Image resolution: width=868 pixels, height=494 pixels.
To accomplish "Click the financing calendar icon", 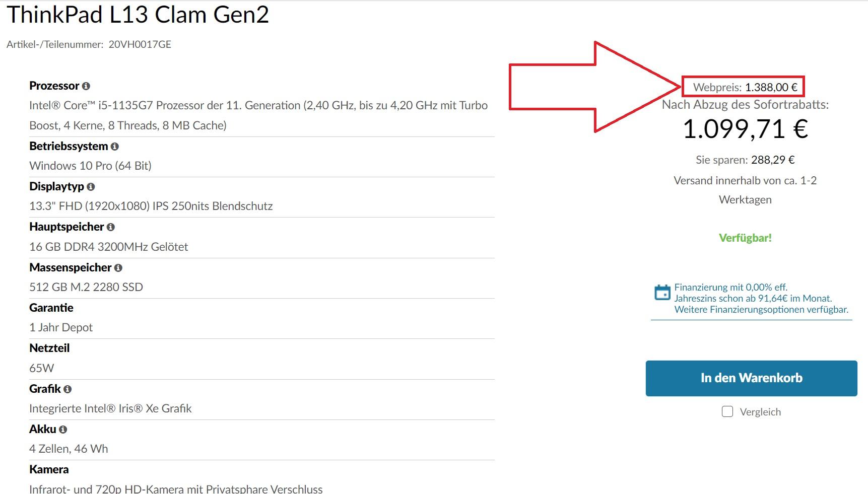I will click(x=662, y=293).
